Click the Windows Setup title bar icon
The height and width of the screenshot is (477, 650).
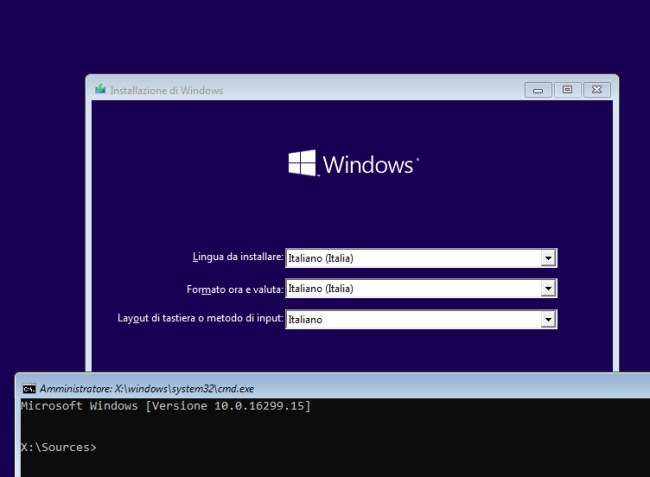coord(100,89)
